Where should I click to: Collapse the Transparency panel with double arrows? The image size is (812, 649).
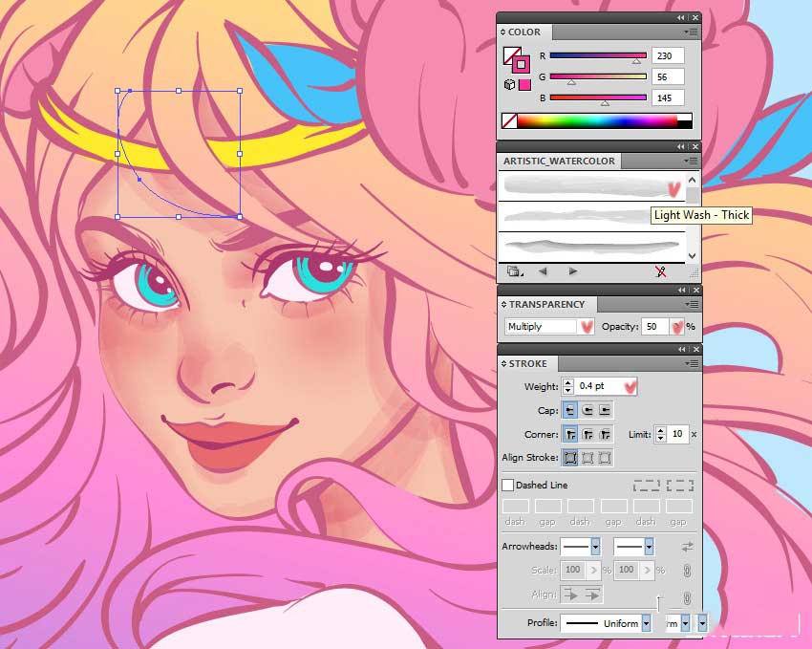(681, 290)
